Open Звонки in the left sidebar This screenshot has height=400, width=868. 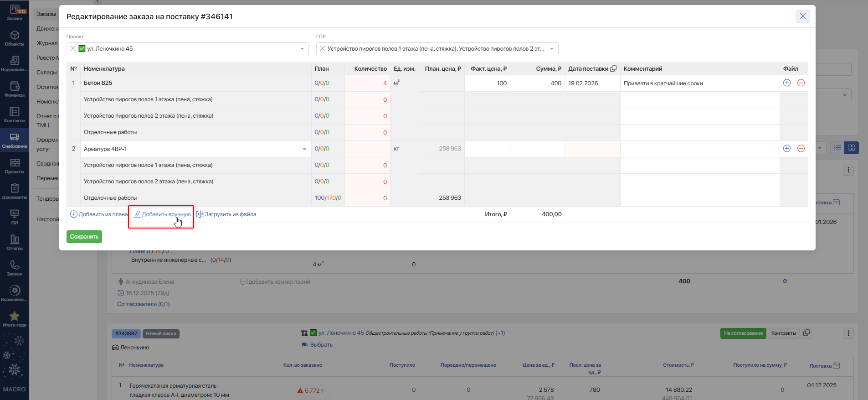click(x=15, y=268)
